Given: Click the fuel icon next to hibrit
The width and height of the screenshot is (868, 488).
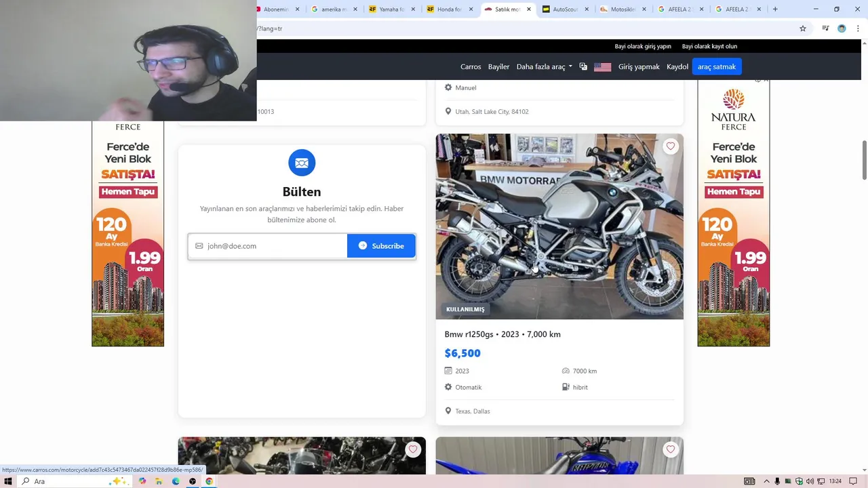Looking at the screenshot, I should (x=566, y=387).
